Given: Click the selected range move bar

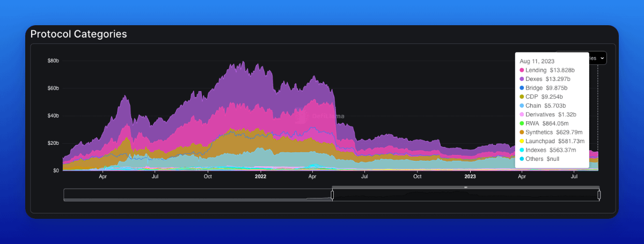Looking at the screenshot, I should click(465, 187).
